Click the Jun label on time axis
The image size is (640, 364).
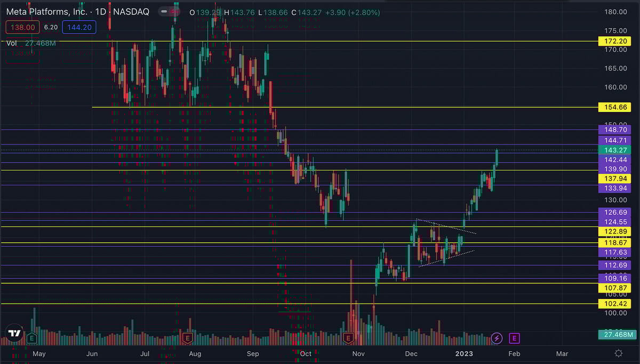tap(92, 353)
